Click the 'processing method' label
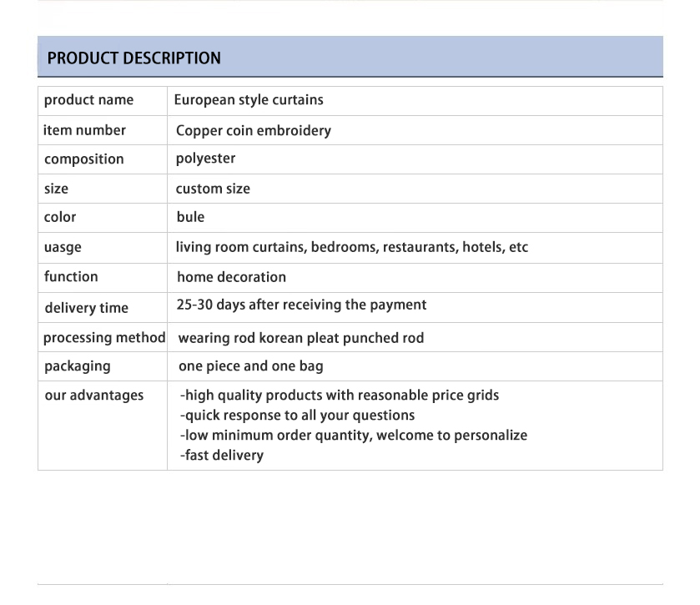The image size is (700, 605). [x=104, y=338]
